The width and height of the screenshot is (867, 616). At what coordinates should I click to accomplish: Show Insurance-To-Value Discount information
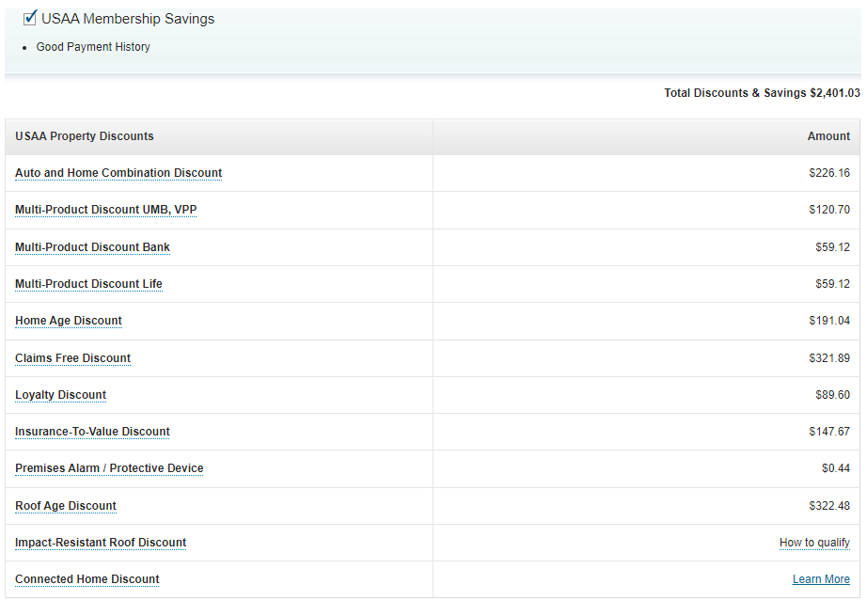pos(92,432)
